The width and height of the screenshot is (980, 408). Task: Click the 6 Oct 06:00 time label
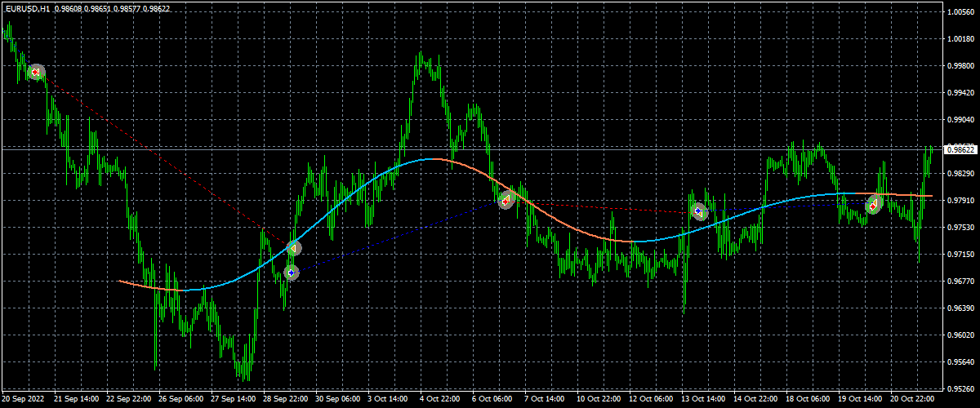pyautogui.click(x=494, y=400)
